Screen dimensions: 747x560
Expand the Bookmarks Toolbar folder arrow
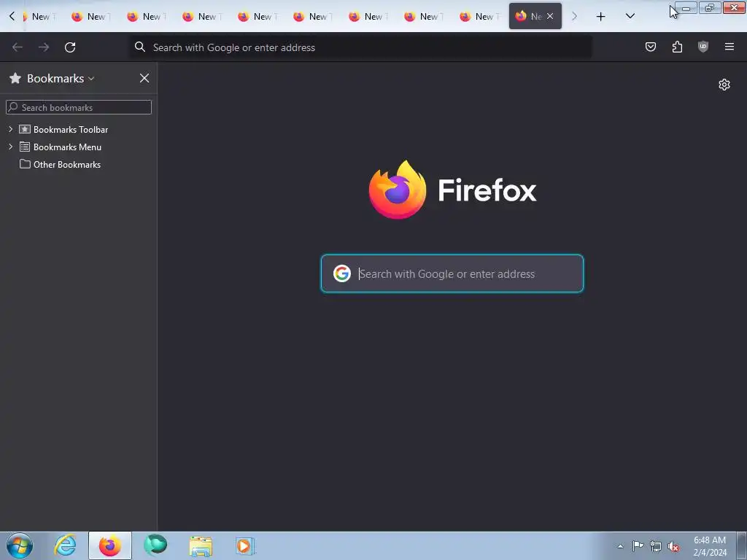(x=10, y=129)
